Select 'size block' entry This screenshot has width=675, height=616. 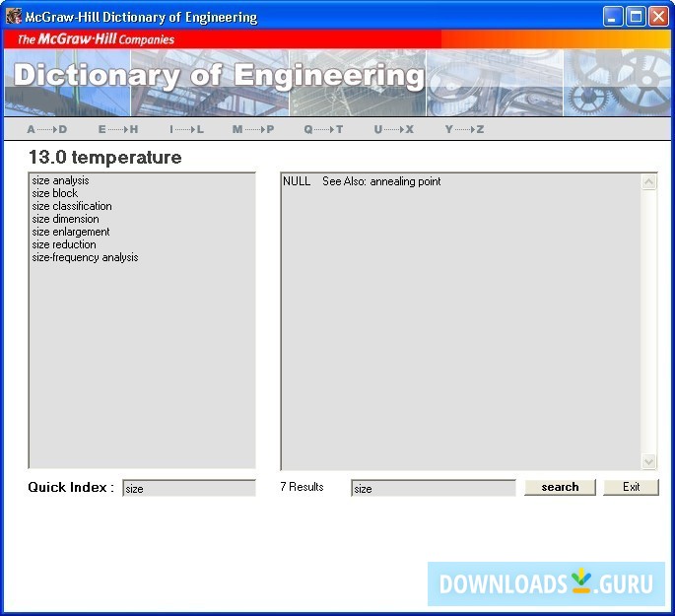click(54, 193)
